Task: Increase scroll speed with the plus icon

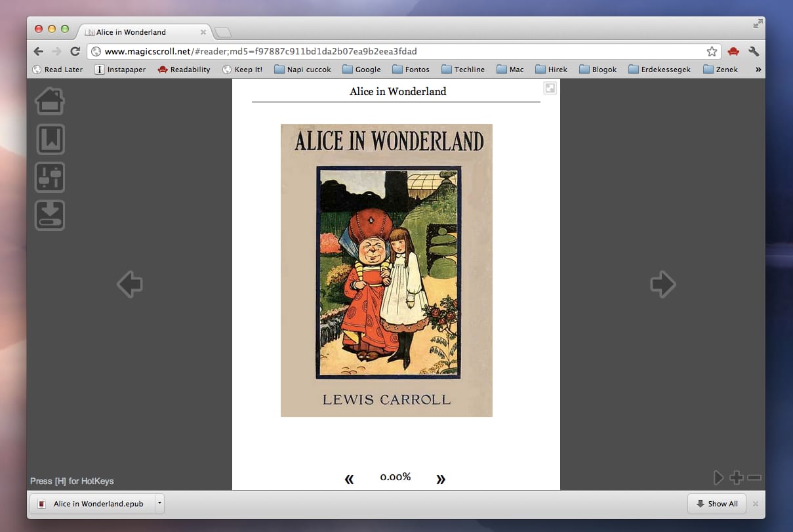Action: [737, 478]
